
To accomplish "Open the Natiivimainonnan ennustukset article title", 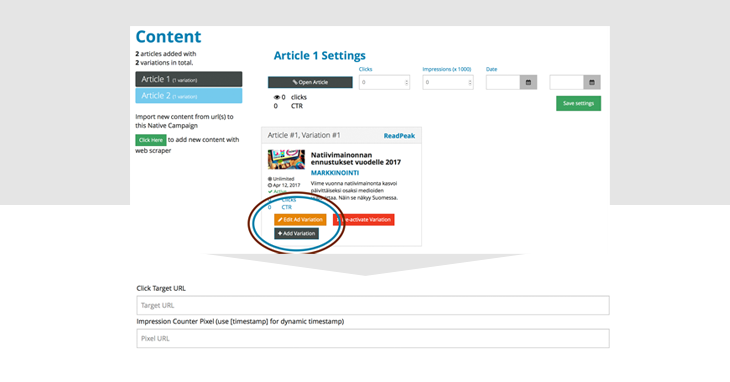I will tap(356, 159).
